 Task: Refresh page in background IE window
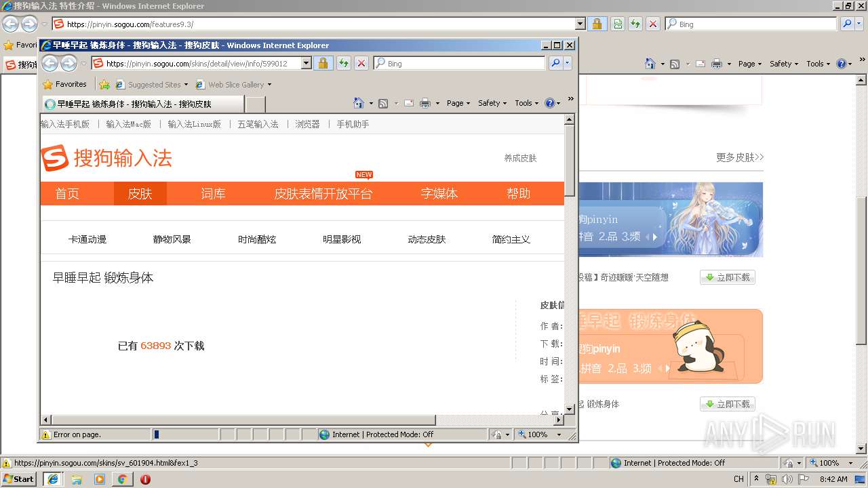[635, 24]
